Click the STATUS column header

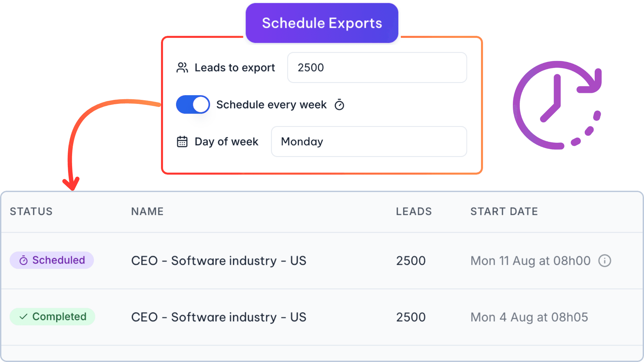31,211
